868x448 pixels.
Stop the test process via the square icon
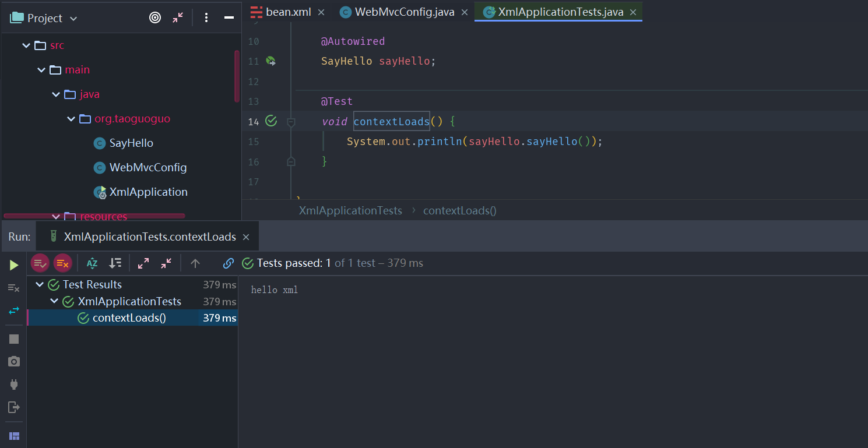13,338
